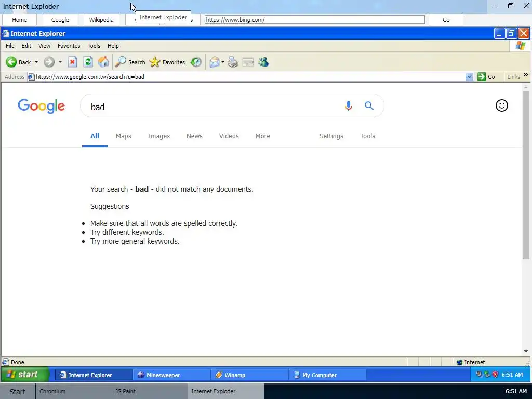This screenshot has height=399, width=532.
Task: Open the View menu
Action: click(x=45, y=46)
